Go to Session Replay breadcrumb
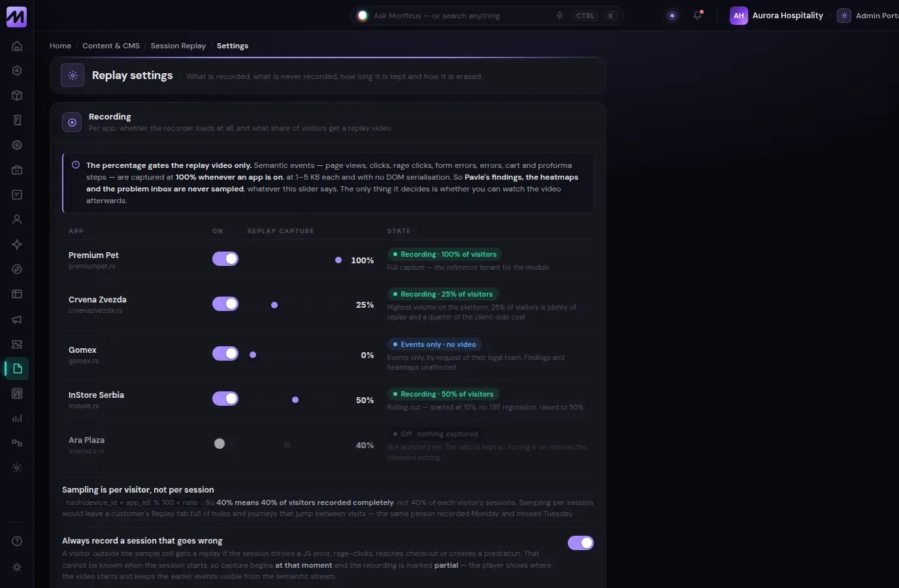 click(x=178, y=46)
